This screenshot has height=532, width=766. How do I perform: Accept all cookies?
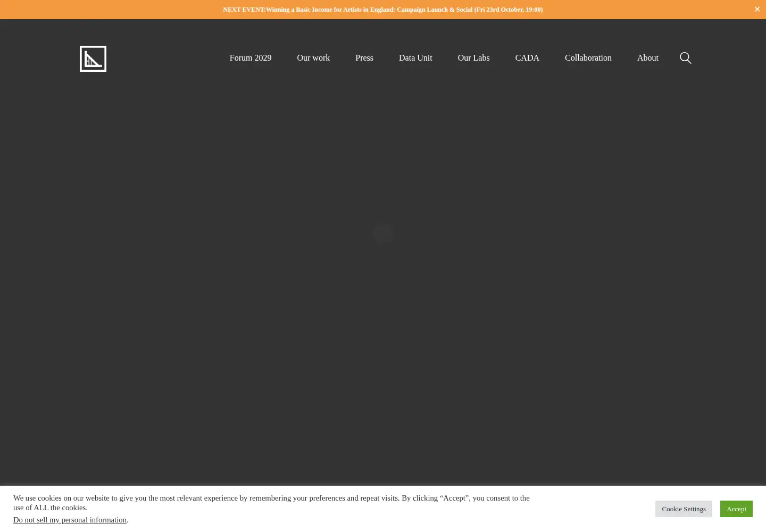tap(736, 509)
